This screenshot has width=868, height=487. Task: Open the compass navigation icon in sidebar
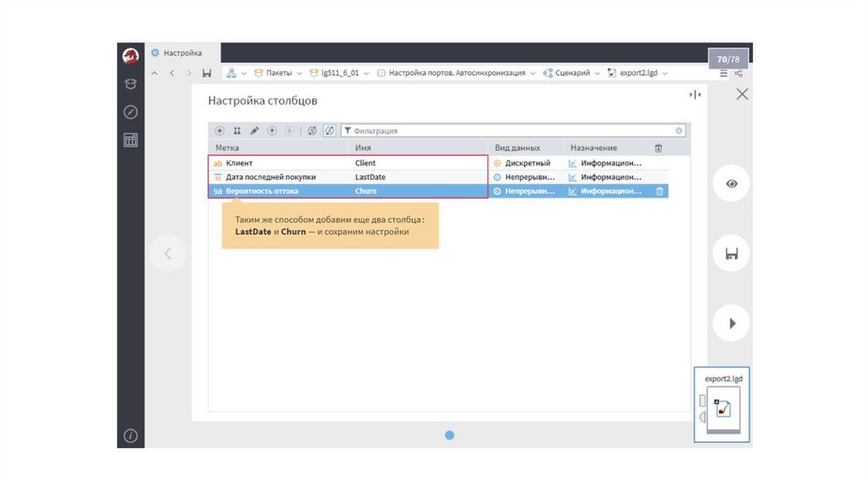point(131,112)
